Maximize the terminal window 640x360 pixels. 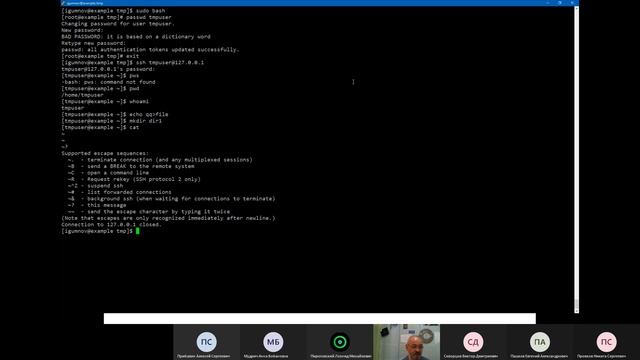(560, 3)
